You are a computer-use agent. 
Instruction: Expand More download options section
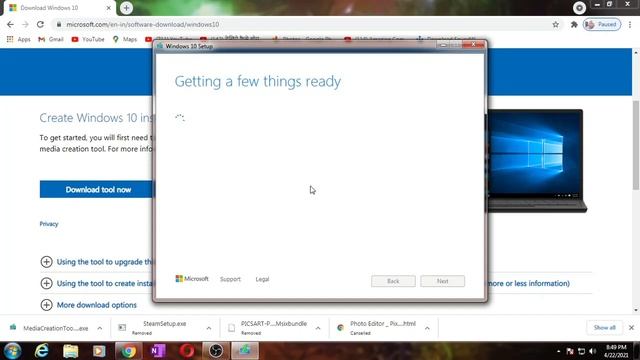coord(89,305)
